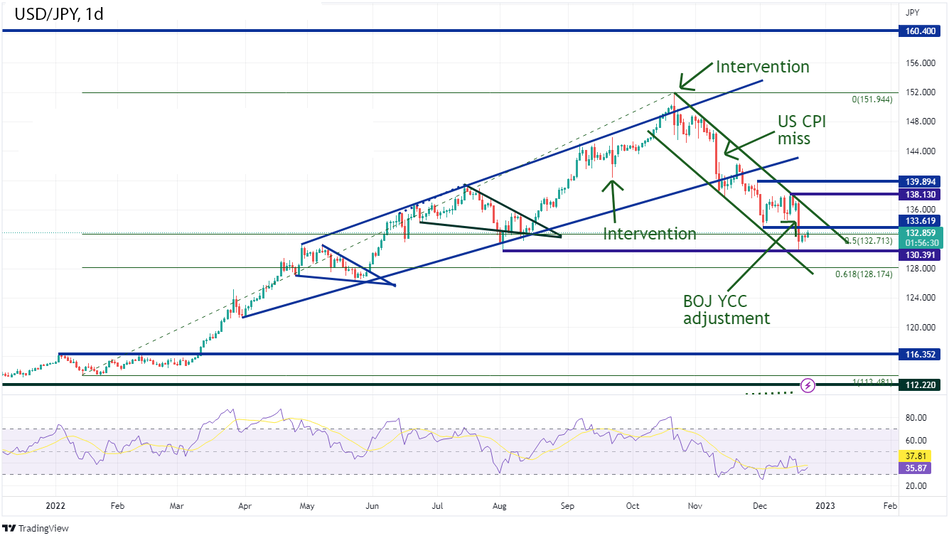Click the 2022 label on the time axis
The height and width of the screenshot is (538, 949).
click(x=55, y=506)
